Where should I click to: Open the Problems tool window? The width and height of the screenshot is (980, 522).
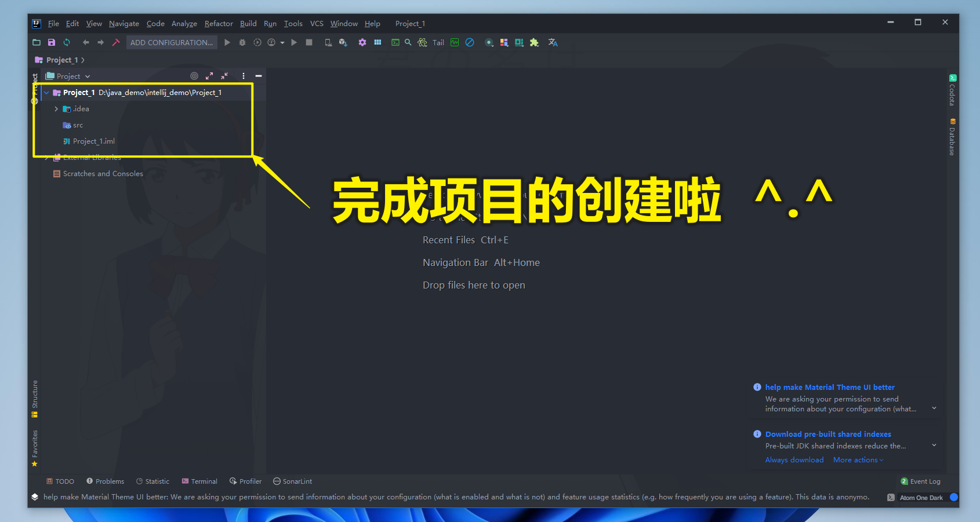coord(105,481)
